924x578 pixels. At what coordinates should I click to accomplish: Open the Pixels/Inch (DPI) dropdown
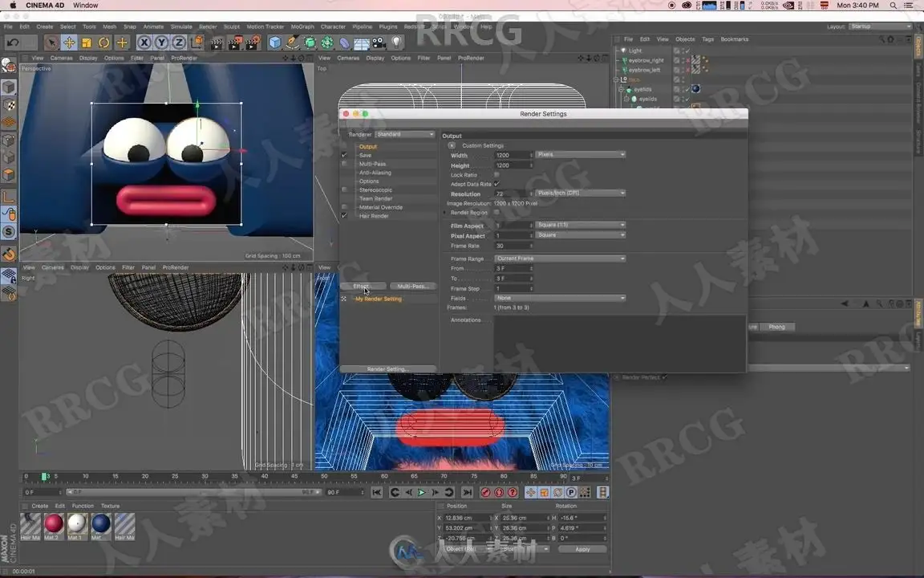[581, 193]
